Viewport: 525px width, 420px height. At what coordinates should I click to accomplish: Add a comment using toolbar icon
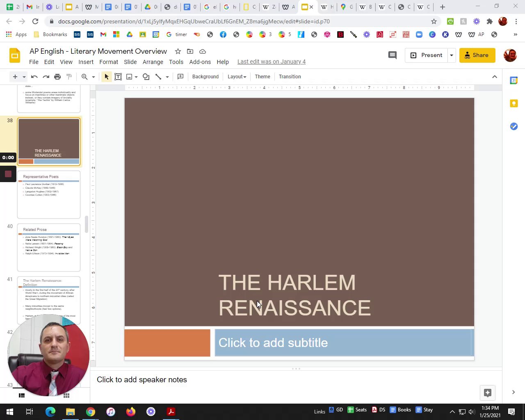[x=180, y=77]
